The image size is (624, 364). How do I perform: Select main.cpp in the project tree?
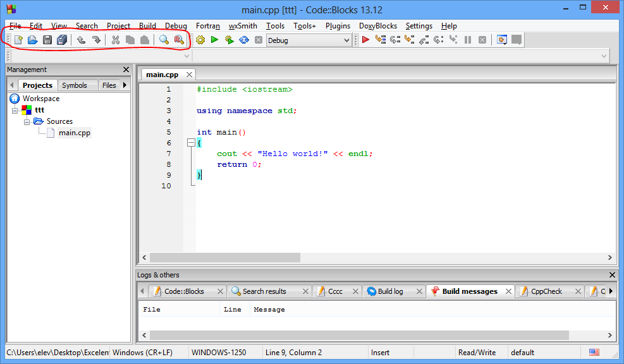click(75, 133)
